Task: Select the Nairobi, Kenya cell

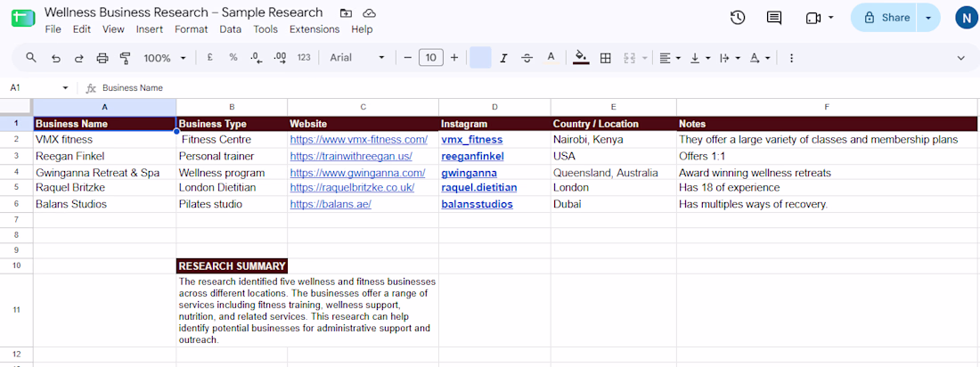Action: (613, 140)
